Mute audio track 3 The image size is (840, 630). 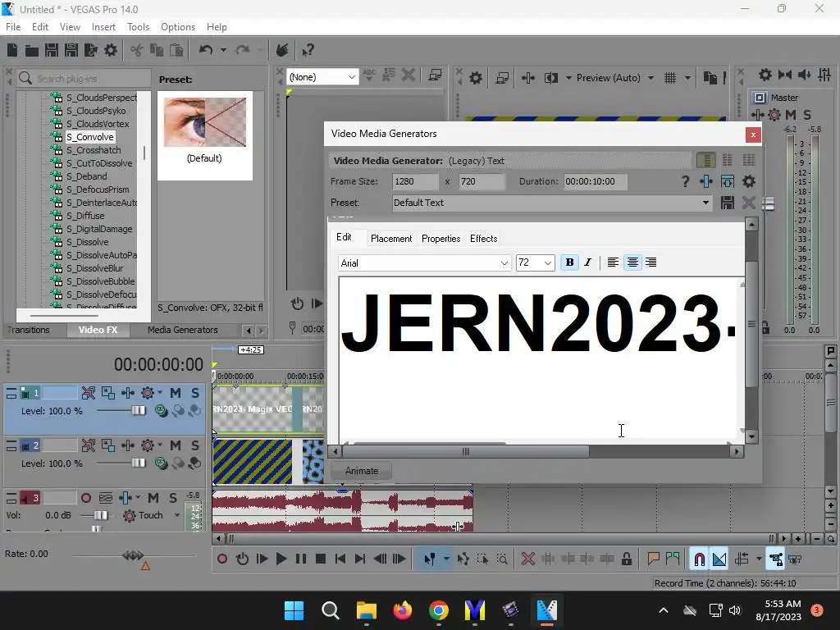click(x=153, y=498)
